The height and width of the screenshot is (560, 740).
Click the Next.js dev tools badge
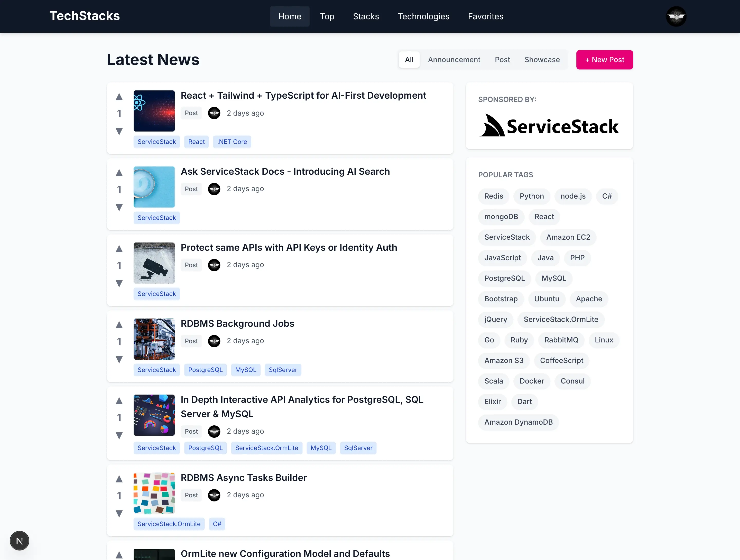point(20,540)
